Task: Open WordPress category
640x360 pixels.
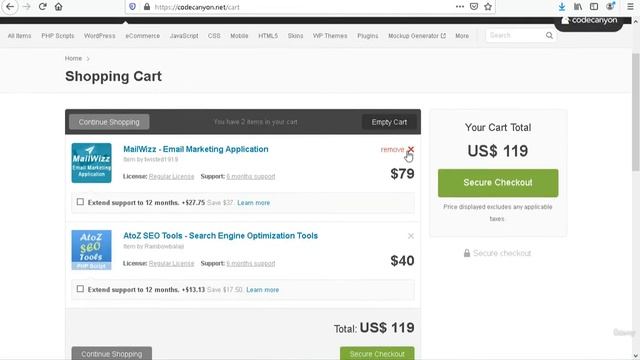Action: click(x=100, y=36)
